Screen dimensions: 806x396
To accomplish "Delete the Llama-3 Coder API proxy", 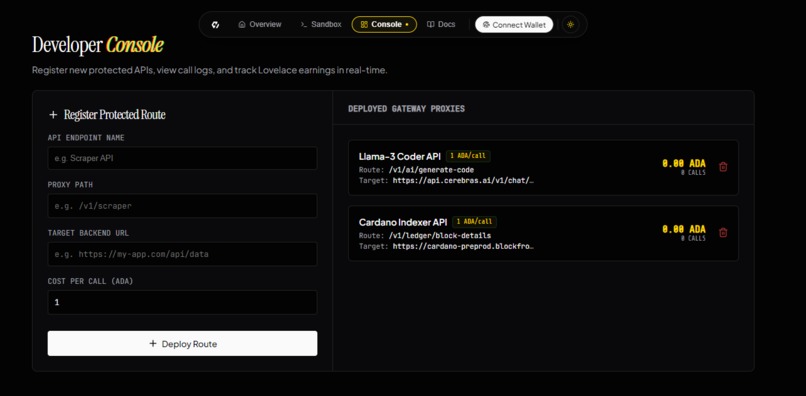I will point(723,167).
